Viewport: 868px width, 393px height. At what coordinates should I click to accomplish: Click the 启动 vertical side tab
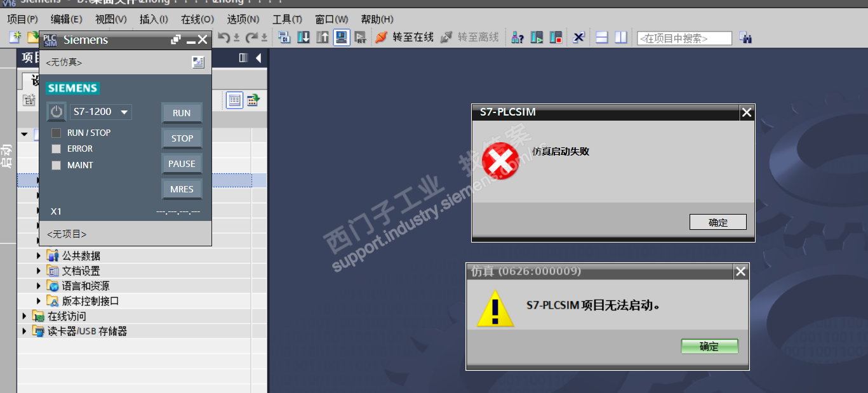point(7,156)
